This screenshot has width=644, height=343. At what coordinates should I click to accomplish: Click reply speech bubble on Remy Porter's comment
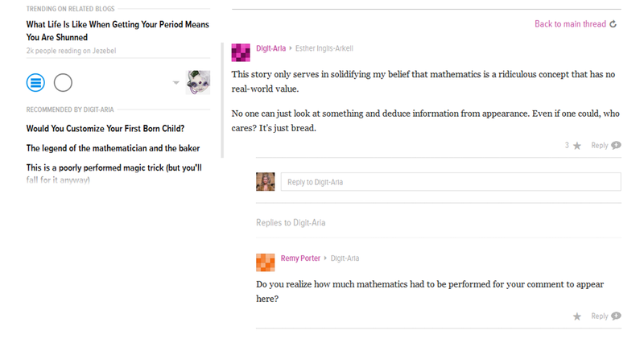point(616,316)
